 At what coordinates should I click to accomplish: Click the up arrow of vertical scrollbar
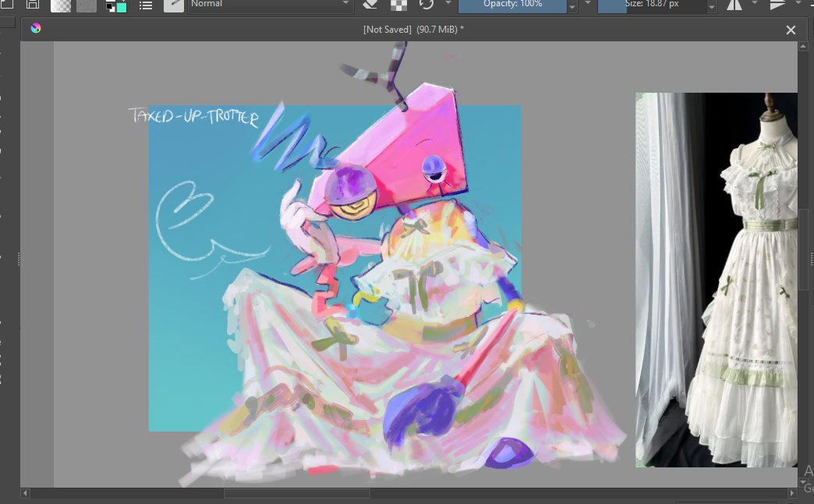[x=804, y=47]
